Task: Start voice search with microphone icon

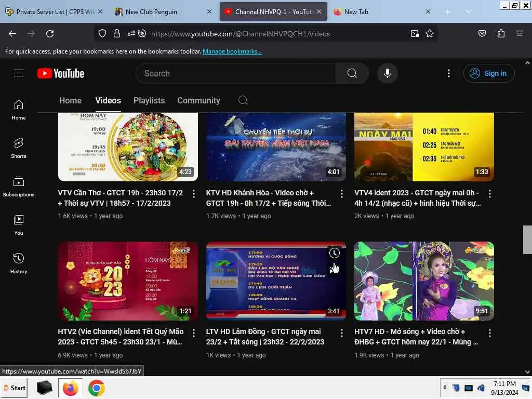Action: (x=387, y=73)
